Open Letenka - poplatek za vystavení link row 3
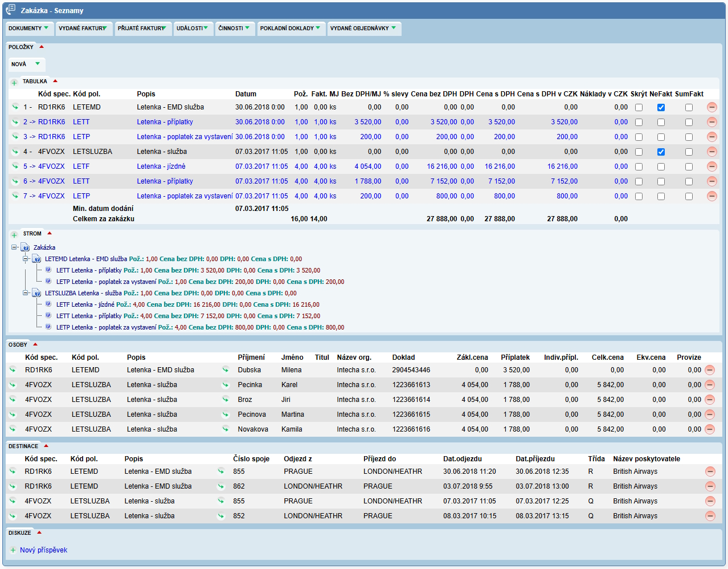The height and width of the screenshot is (569, 728). point(185,137)
